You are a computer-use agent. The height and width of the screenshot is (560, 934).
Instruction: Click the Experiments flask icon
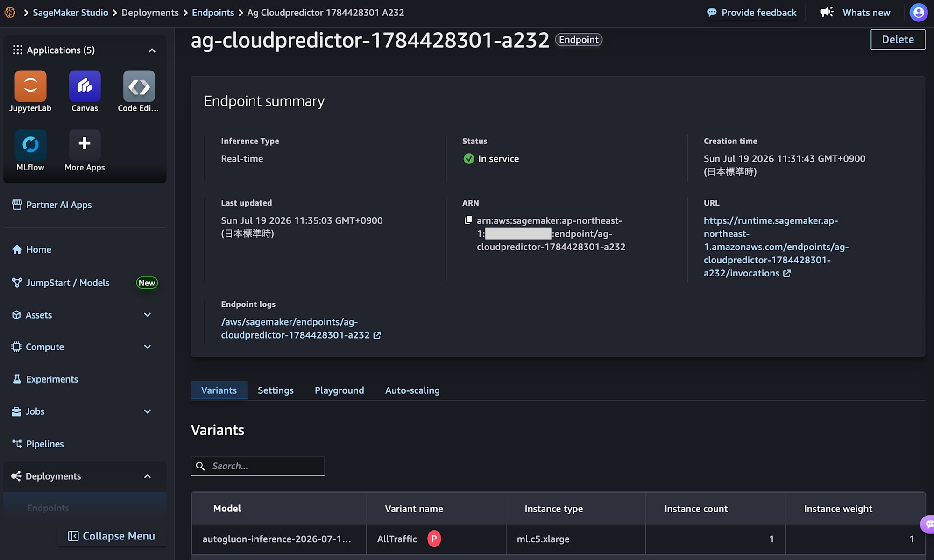point(17,379)
